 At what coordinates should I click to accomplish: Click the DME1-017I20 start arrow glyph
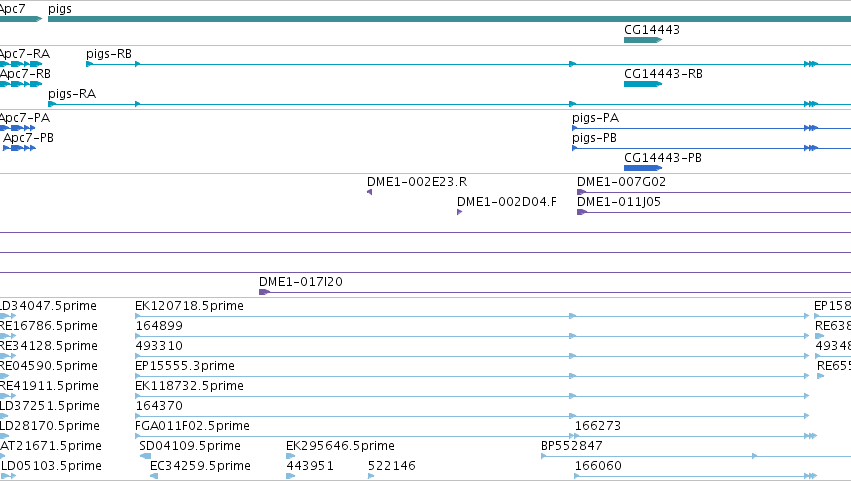pyautogui.click(x=264, y=292)
